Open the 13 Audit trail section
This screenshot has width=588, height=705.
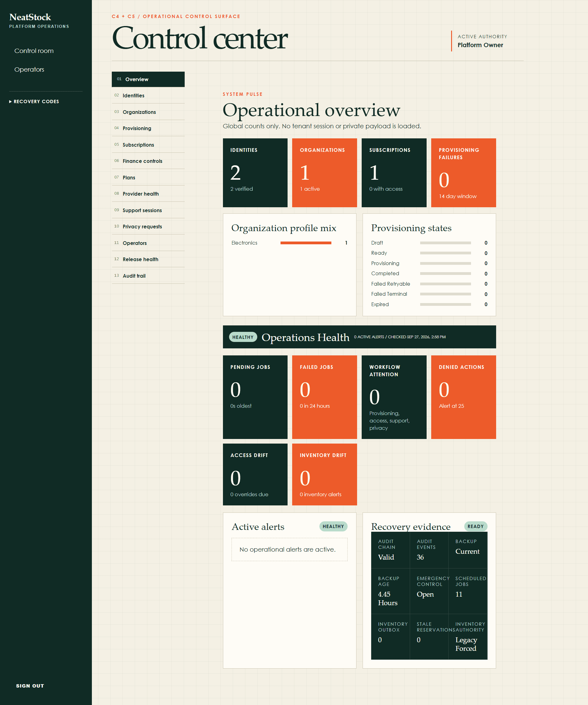point(148,276)
